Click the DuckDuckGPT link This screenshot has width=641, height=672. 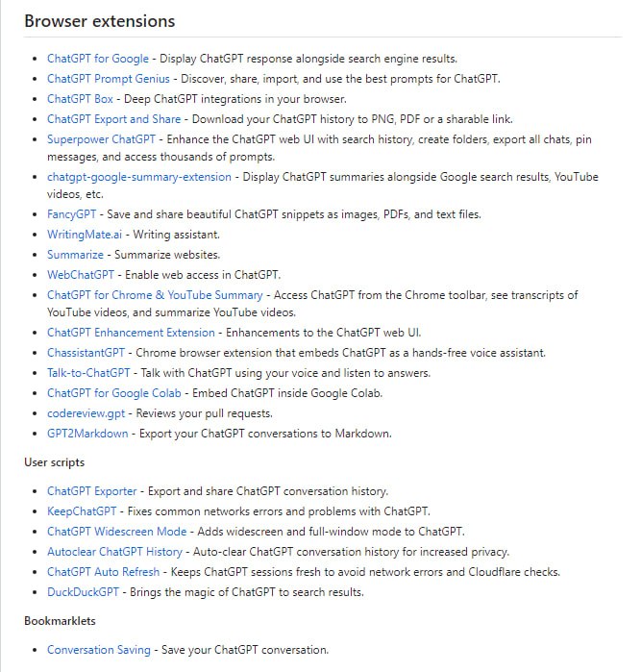click(x=84, y=592)
